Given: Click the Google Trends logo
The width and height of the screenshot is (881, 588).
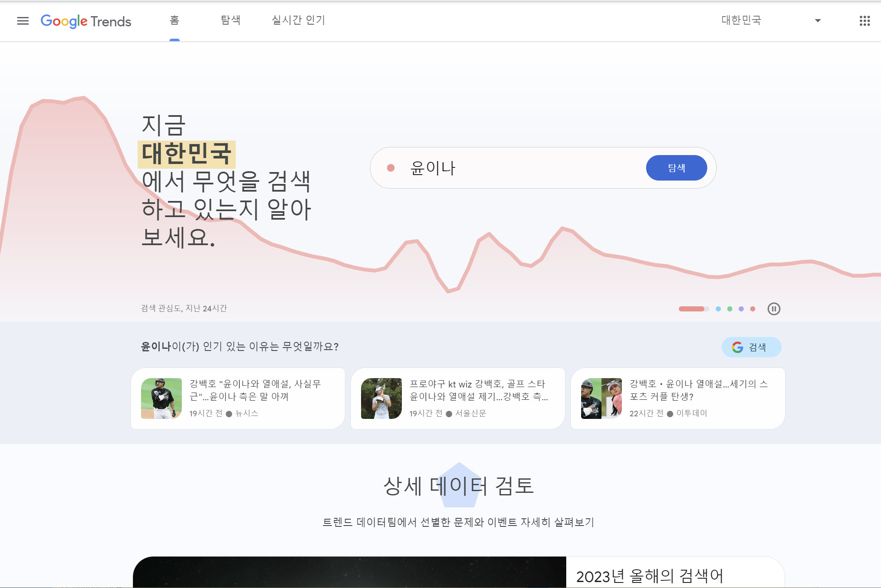Looking at the screenshot, I should coord(86,21).
